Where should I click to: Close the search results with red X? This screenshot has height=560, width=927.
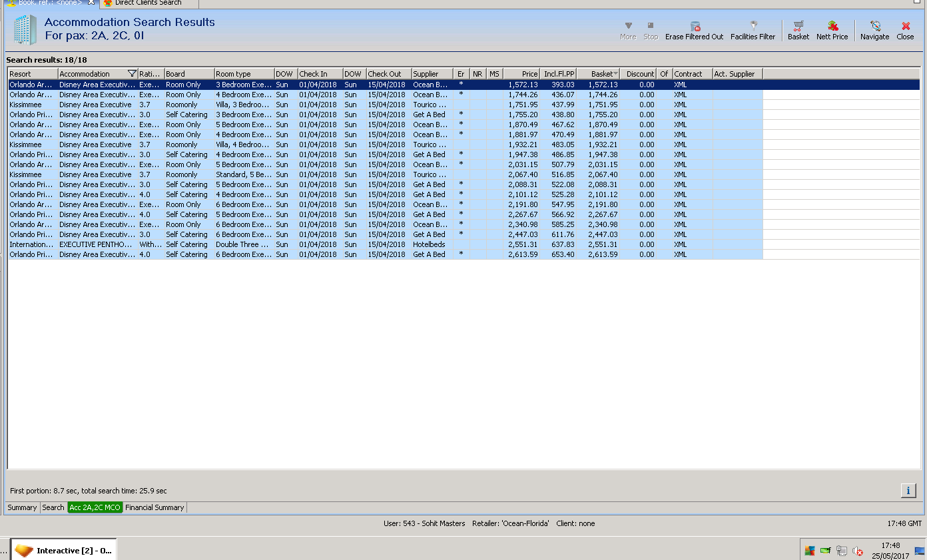tap(905, 31)
